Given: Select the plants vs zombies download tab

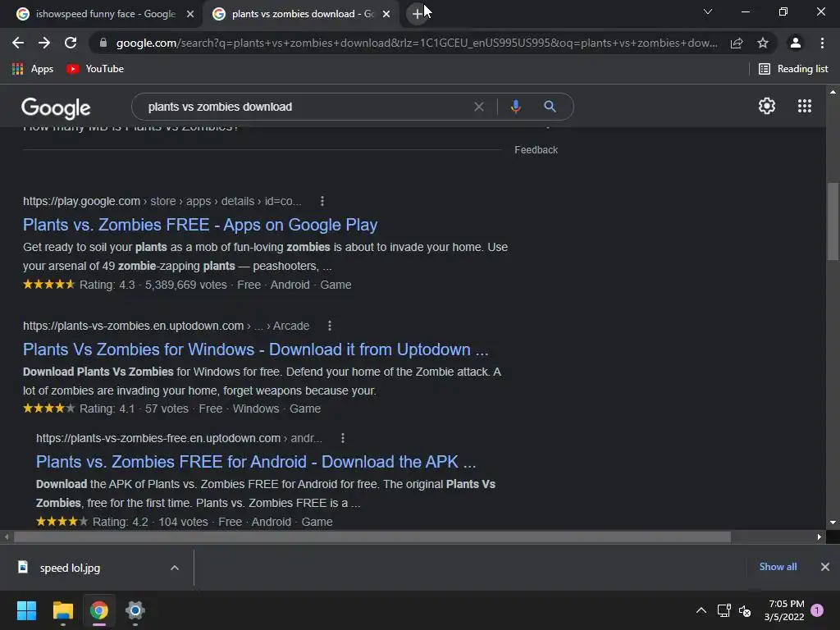Looking at the screenshot, I should [302, 14].
